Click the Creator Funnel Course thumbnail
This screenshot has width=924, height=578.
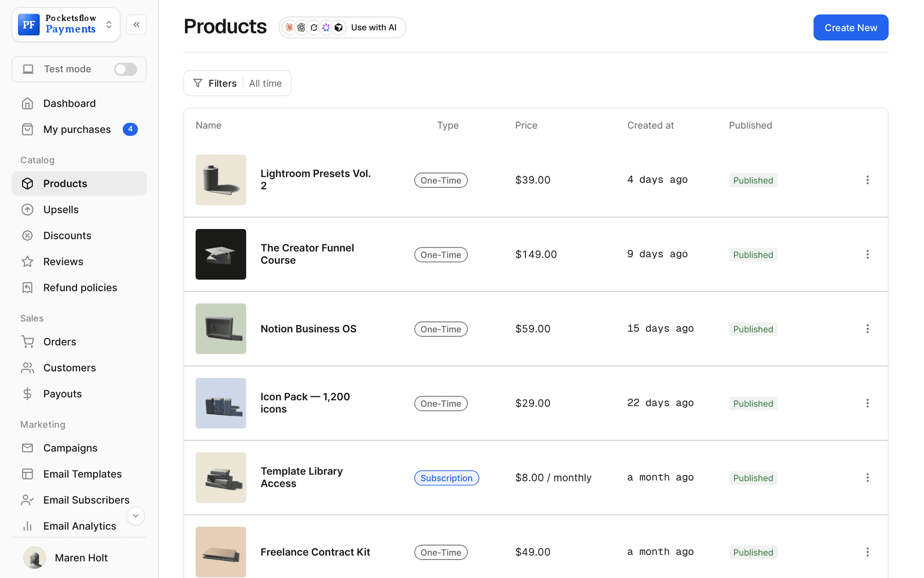pyautogui.click(x=221, y=254)
